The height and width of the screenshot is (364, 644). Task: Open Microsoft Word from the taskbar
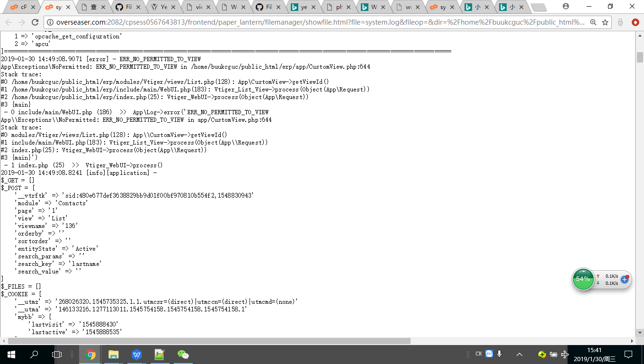[x=136, y=354]
